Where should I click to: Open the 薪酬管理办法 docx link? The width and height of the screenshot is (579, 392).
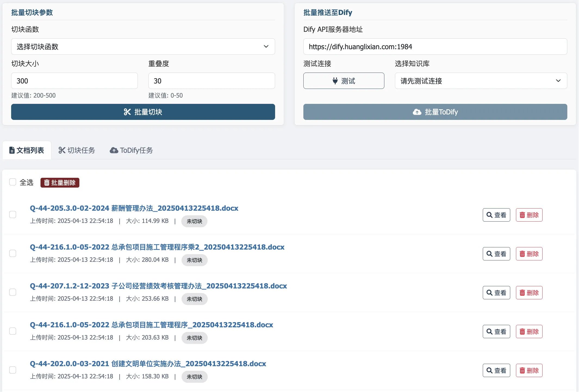coord(134,208)
